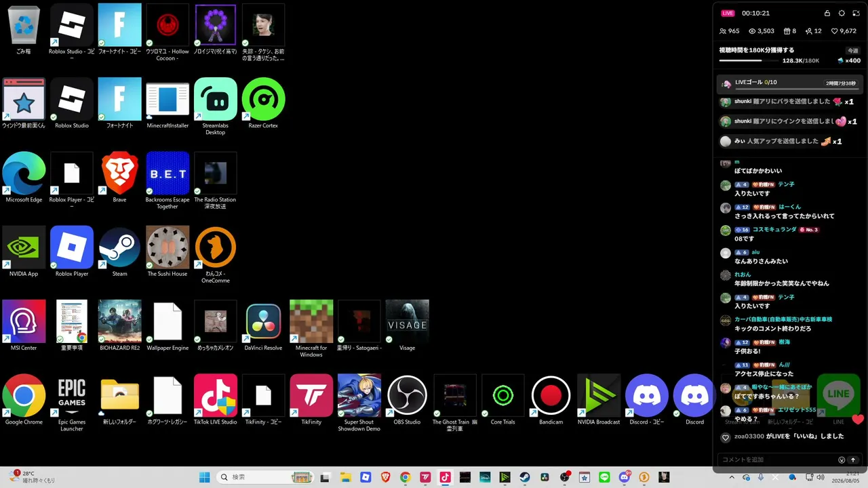Screen dimensions: 868x488
Task: Open live panel settings gear
Action: click(842, 13)
